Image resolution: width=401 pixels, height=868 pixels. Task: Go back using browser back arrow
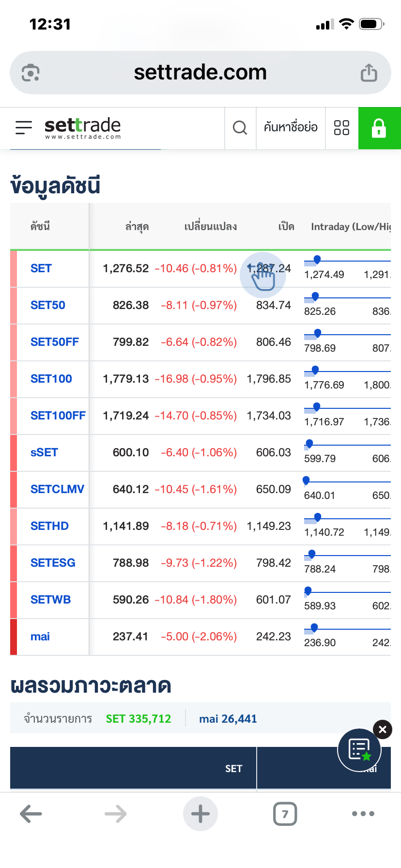click(x=31, y=814)
